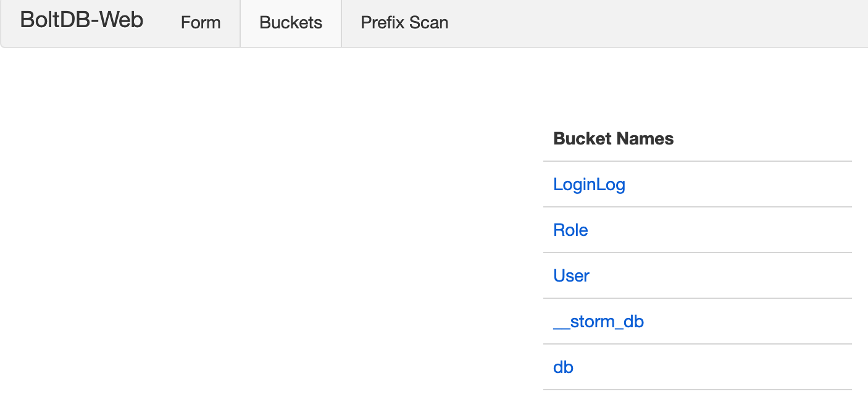Switch to the Buckets tab

tap(291, 23)
